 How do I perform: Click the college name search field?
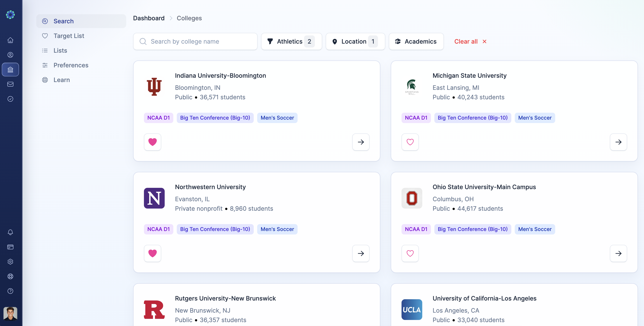pyautogui.click(x=195, y=41)
